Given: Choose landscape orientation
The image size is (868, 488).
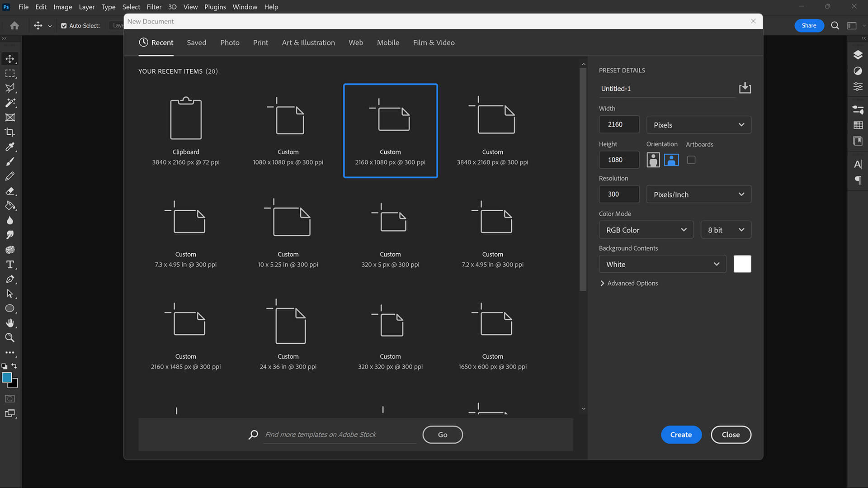Looking at the screenshot, I should 671,160.
